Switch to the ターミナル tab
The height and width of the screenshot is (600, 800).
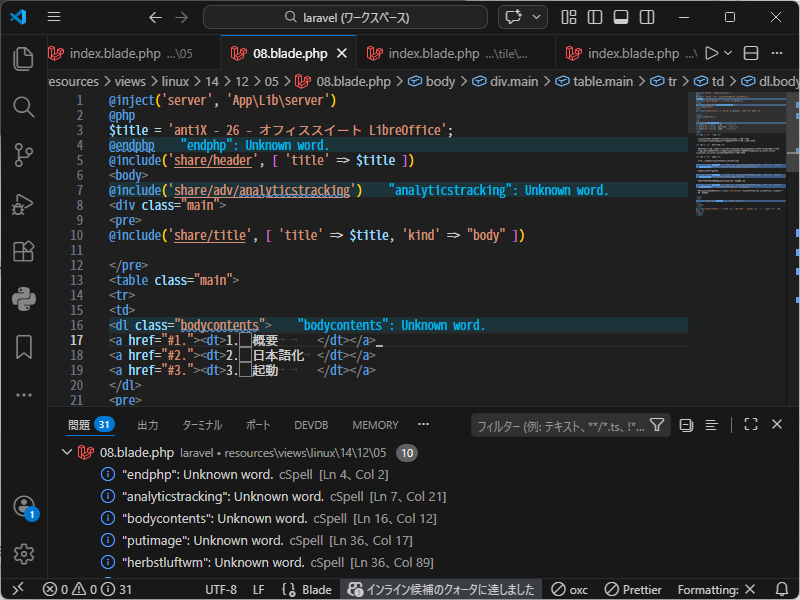coord(202,425)
